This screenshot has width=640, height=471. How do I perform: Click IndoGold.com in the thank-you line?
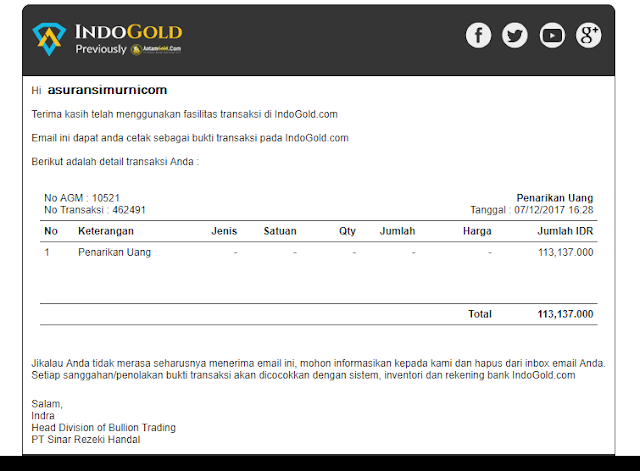(x=306, y=114)
